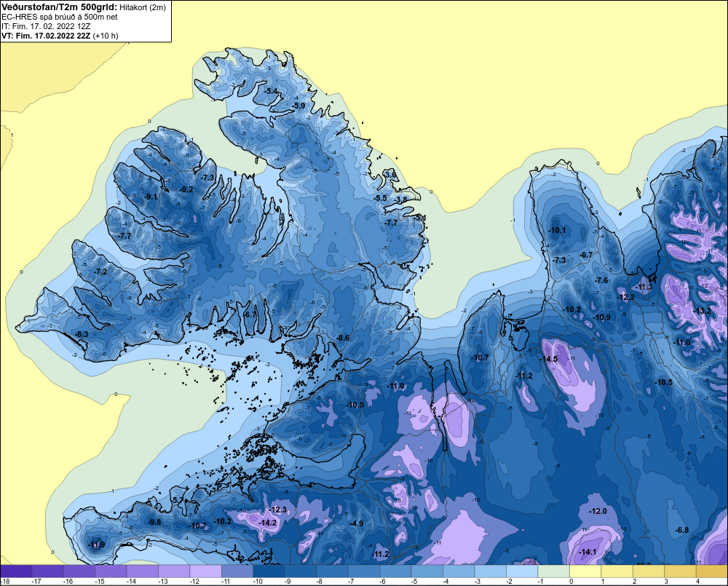Click the 'VT: Fim. 17.02.2022 22Z' line
The width and height of the screenshot is (728, 586).
(47, 36)
